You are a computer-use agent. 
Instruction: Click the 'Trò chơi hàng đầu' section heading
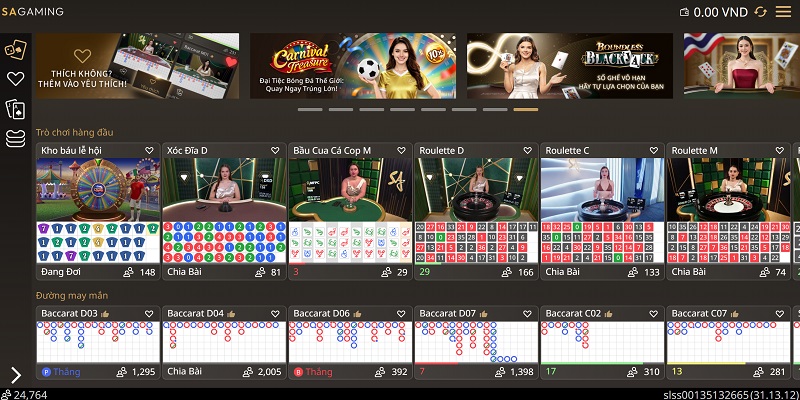[x=74, y=133]
